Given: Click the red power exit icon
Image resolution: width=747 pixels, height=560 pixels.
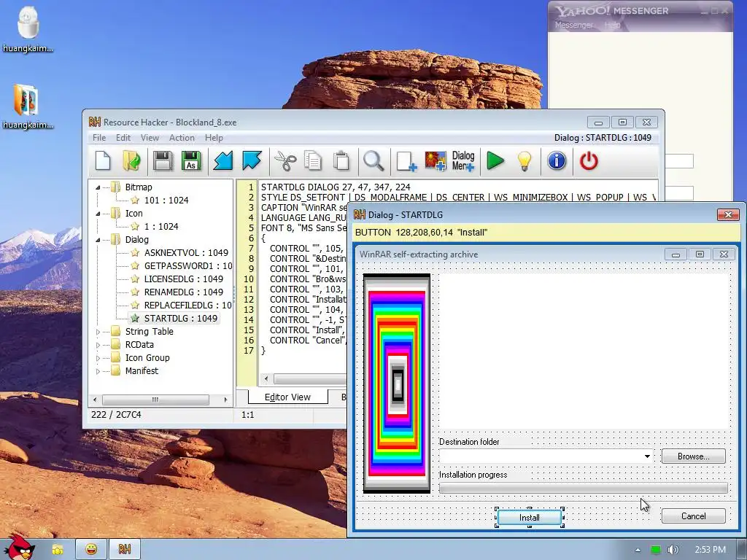Looking at the screenshot, I should point(589,160).
